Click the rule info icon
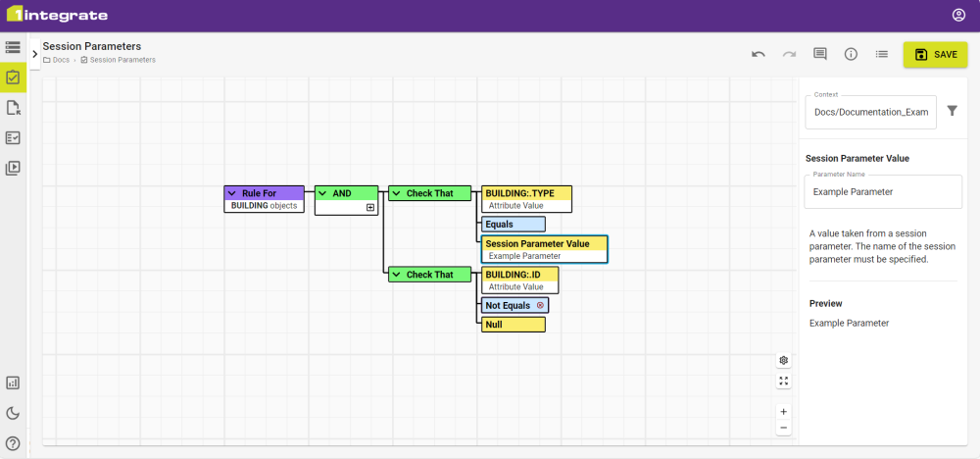Screen dimensions: 980x459 (x=851, y=55)
